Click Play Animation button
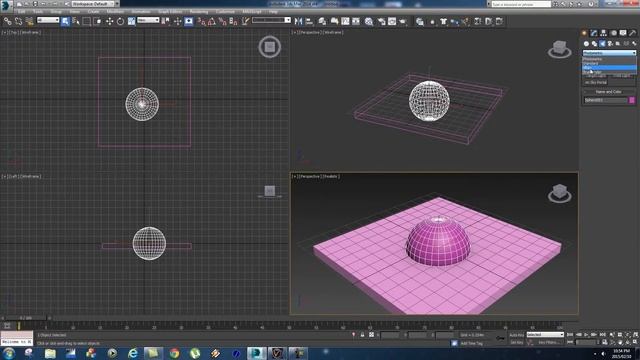The width and height of the screenshot is (640, 360). click(586, 335)
